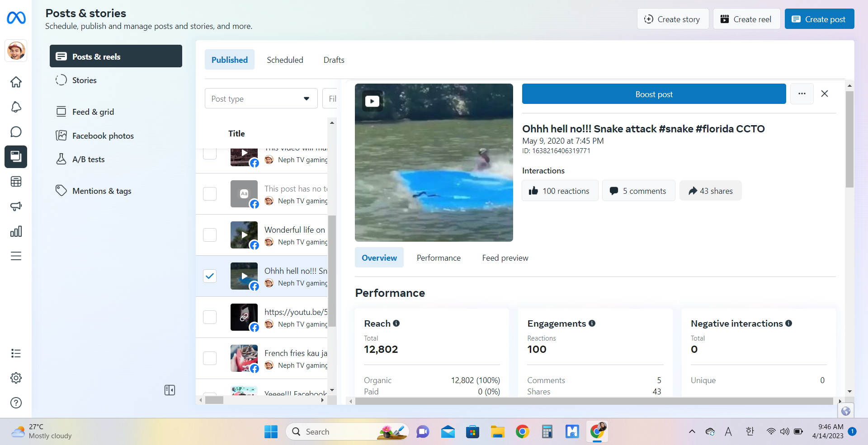The height and width of the screenshot is (445, 868).
Task: Select the Performance tab
Action: coord(439,258)
